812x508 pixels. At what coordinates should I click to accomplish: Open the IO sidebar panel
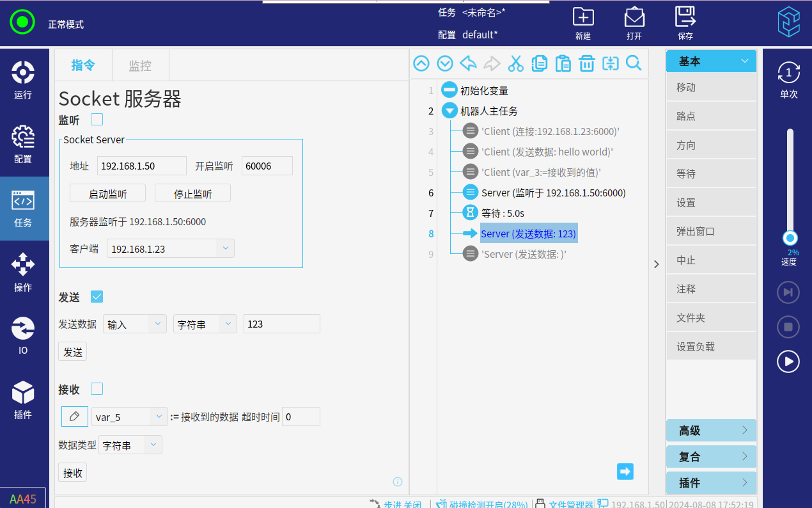[23, 336]
